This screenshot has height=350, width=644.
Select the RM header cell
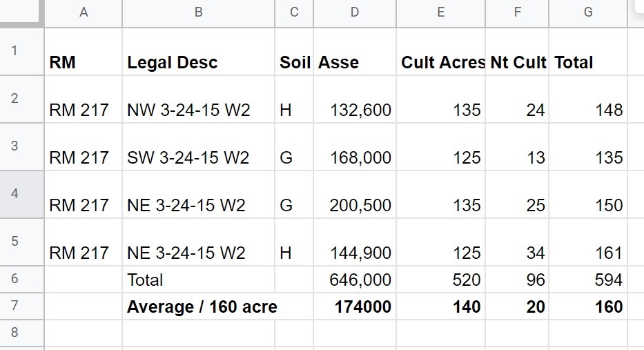(84, 52)
